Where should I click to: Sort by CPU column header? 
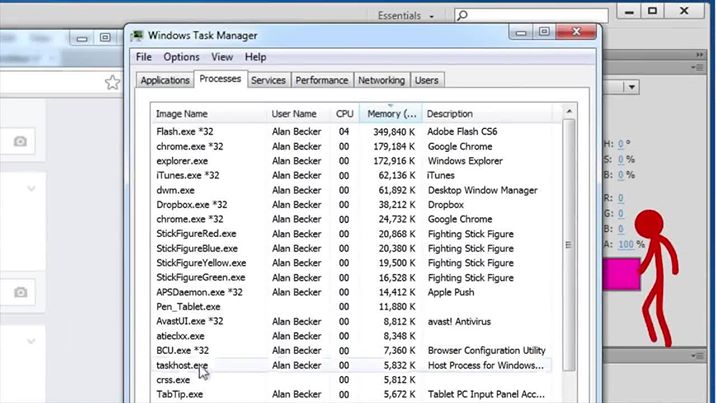coord(345,114)
